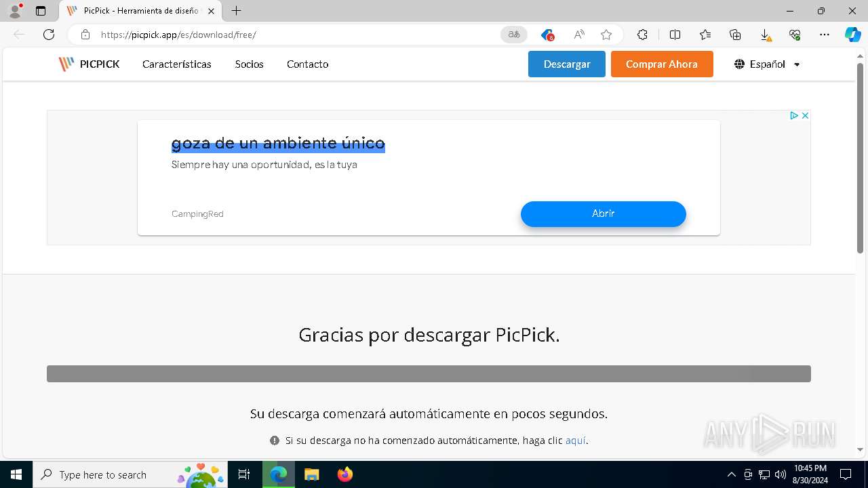This screenshot has height=488, width=868.
Task: Open browser extensions puzzle icon
Action: [642, 35]
